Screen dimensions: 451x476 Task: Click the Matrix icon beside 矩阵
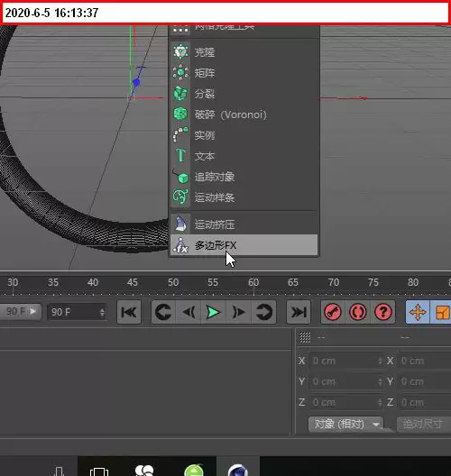click(x=180, y=72)
